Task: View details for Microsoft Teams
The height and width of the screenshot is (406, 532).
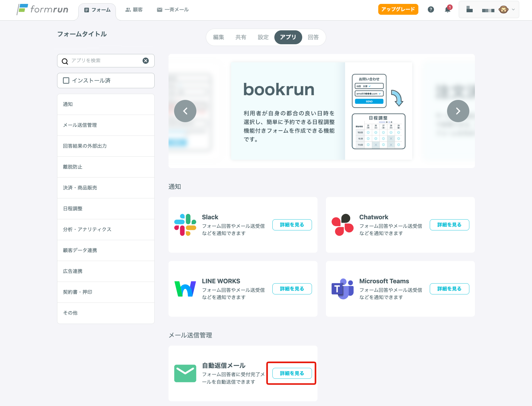Action: coord(449,289)
